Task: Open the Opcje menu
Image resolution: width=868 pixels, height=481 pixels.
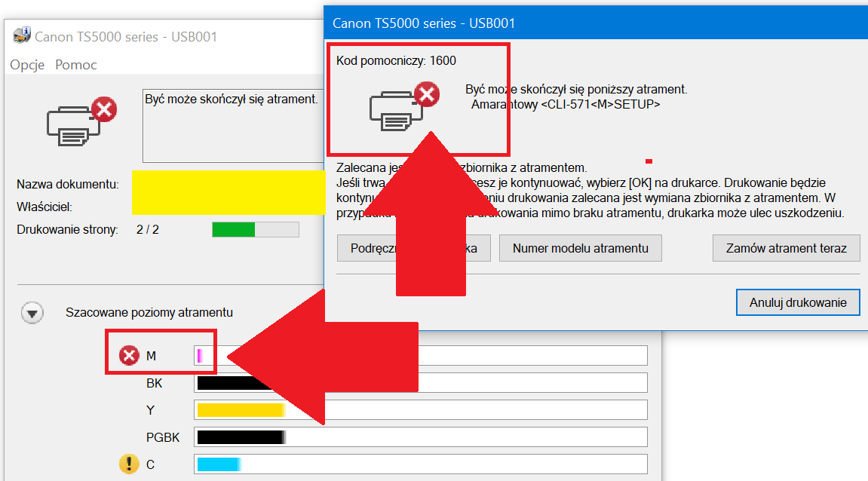Action: coord(27,65)
